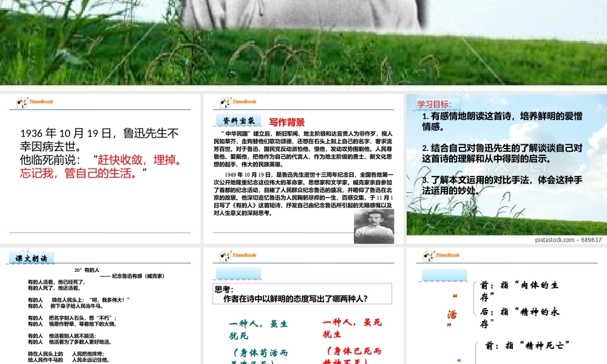
Task: Select the line 情愿作野草,等着地下的火烧
Action: pyautogui.click(x=83, y=324)
